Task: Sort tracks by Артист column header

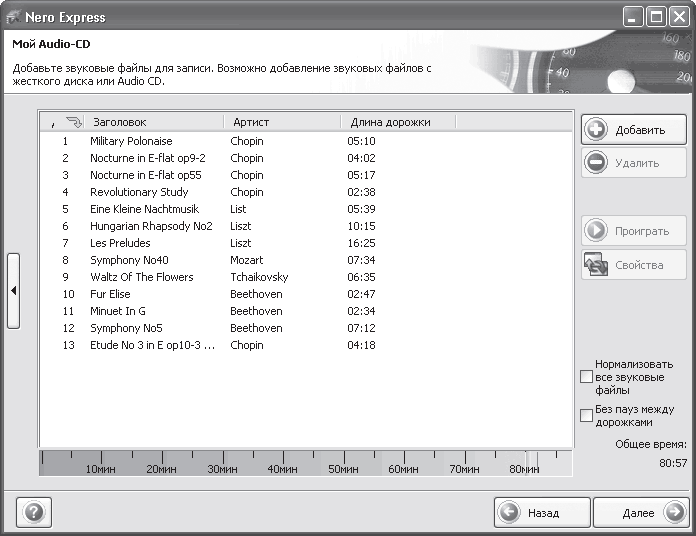Action: 251,122
